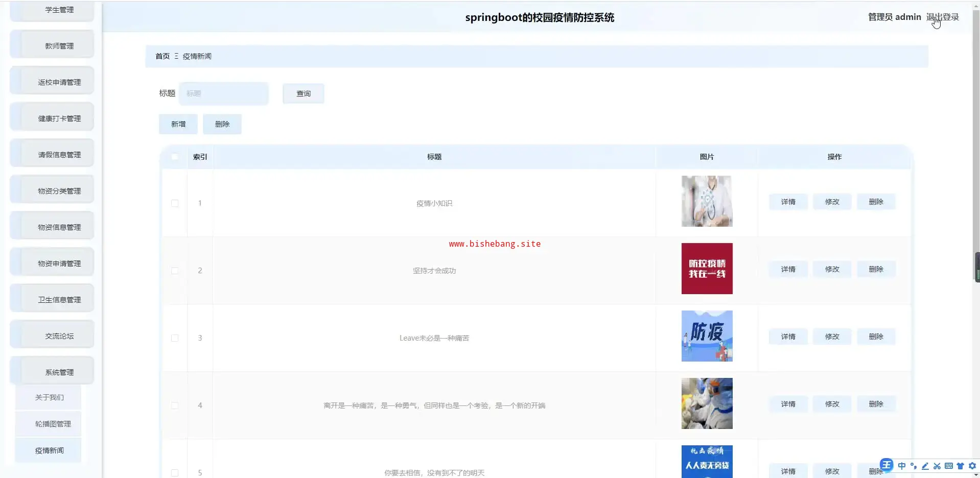Show 详情 for Leave未必是一种痛苦

pos(788,337)
